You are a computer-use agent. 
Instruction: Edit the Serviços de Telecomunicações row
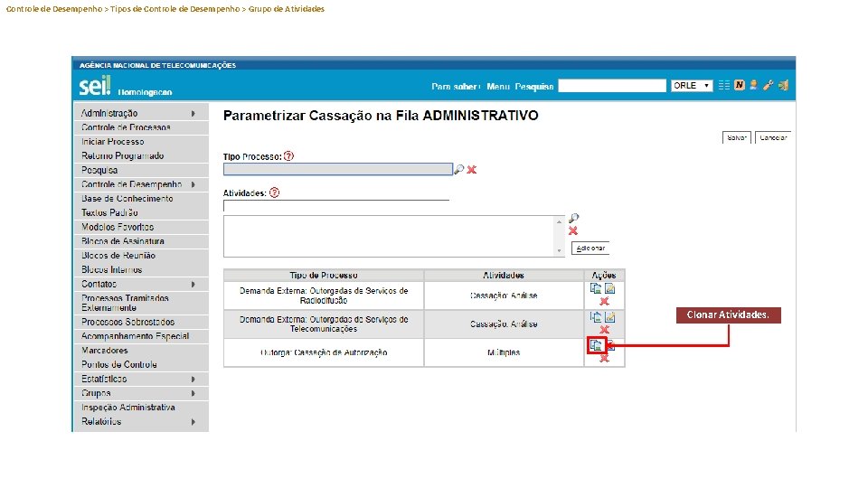(x=609, y=317)
